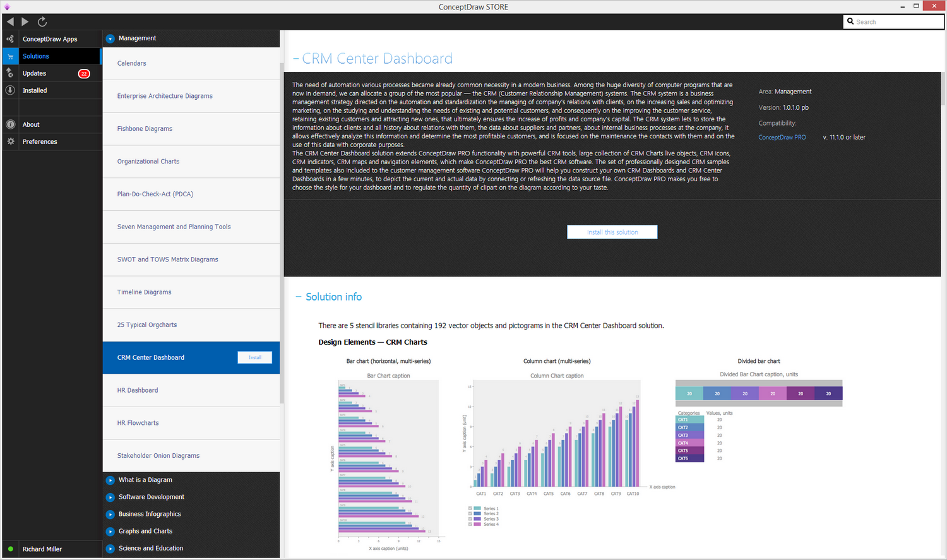
Task: Toggle the Series 1 legend checkbox
Action: pyautogui.click(x=470, y=508)
